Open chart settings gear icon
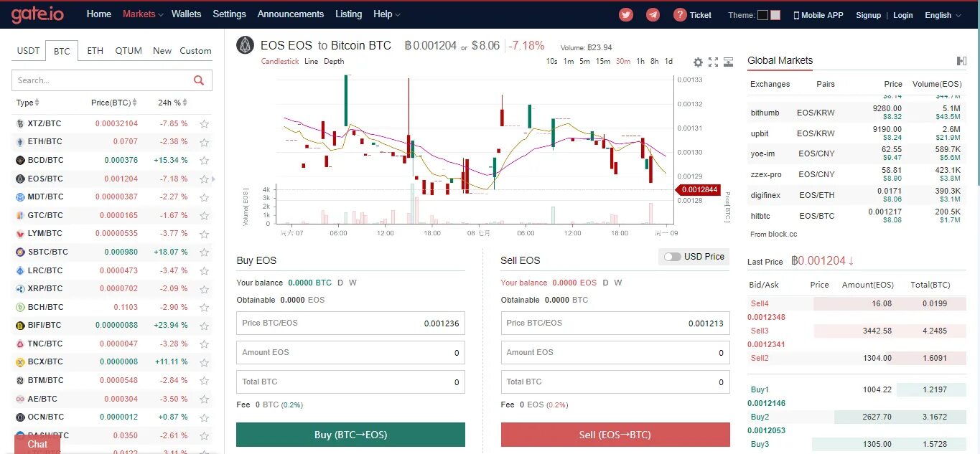The image size is (980, 454). tap(698, 62)
